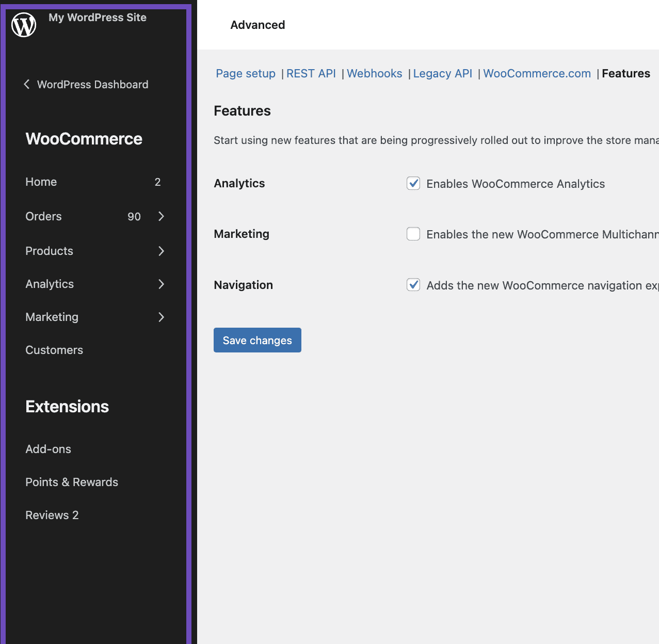Uncheck the Navigation feature checkbox
Screen dimensions: 659x644
click(413, 284)
